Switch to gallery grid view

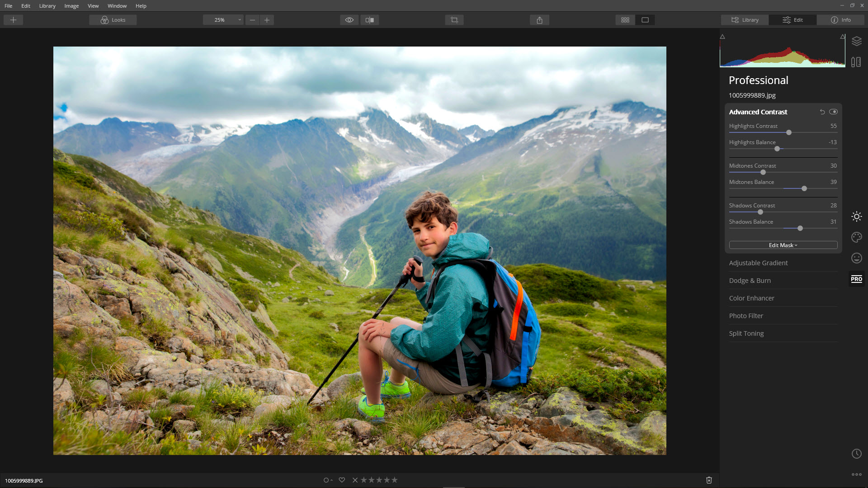[625, 20]
